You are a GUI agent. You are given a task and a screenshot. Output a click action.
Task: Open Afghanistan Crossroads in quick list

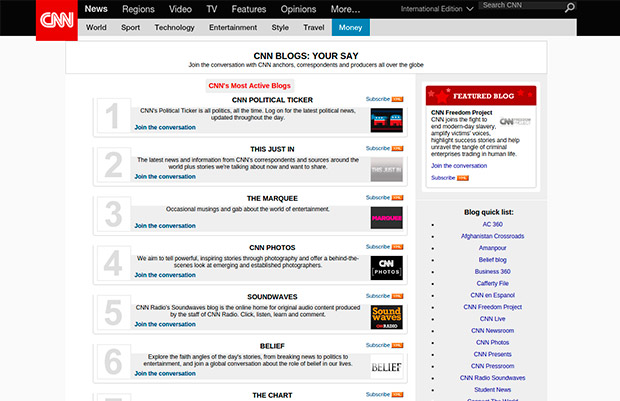pos(492,236)
